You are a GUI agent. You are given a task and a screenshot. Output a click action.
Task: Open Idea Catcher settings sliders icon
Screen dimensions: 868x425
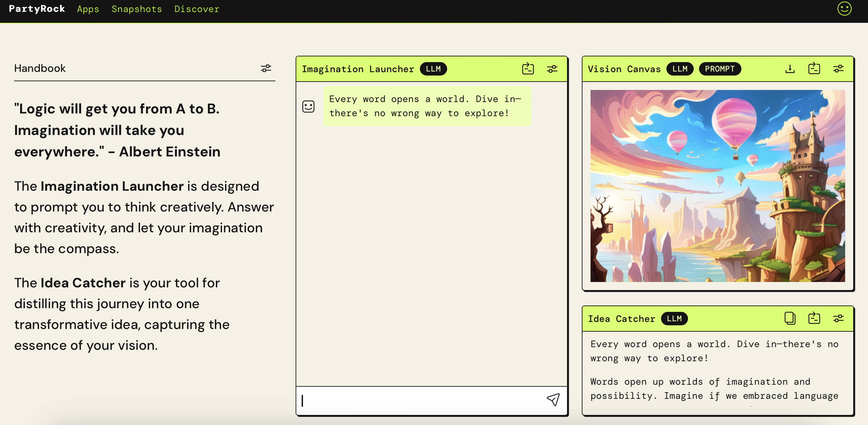838,318
